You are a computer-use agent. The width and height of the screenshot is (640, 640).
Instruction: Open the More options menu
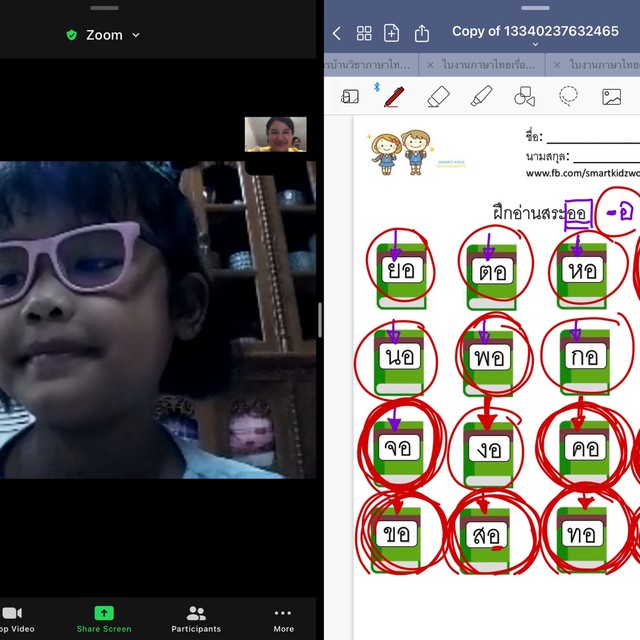coord(283,618)
